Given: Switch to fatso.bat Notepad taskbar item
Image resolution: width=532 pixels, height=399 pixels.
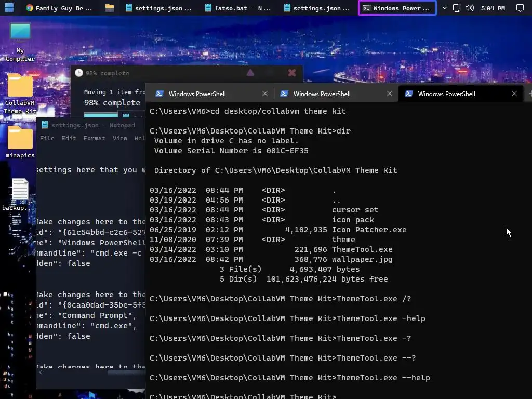Looking at the screenshot, I should pyautogui.click(x=238, y=8).
